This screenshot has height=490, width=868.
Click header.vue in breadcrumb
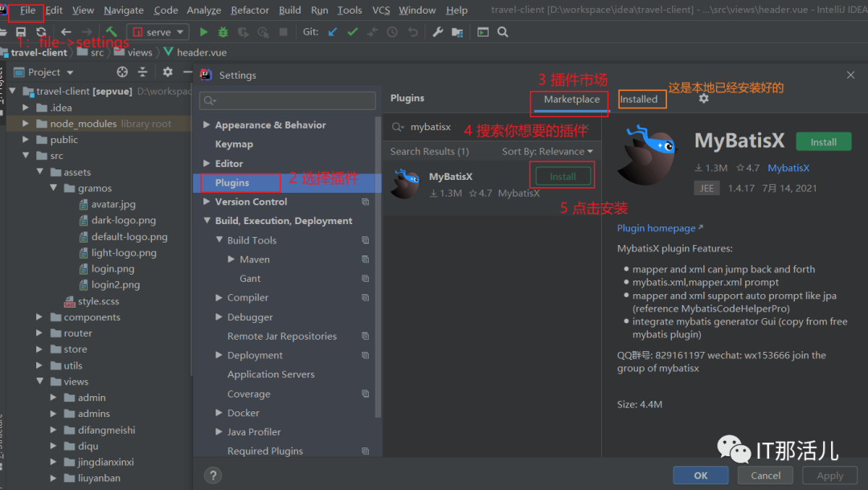[202, 52]
